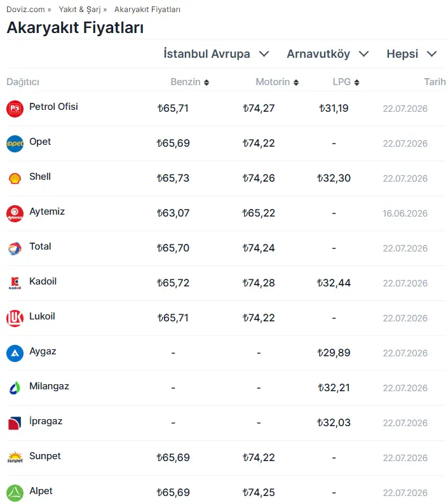The image size is (448, 503).
Task: Go to Doviz.com breadcrumb link
Action: (x=25, y=10)
